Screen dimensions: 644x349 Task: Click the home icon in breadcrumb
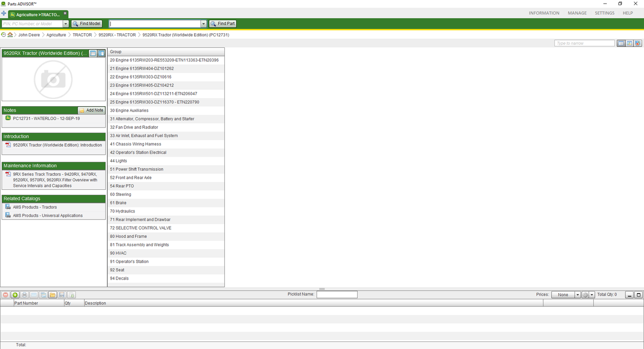(x=10, y=35)
